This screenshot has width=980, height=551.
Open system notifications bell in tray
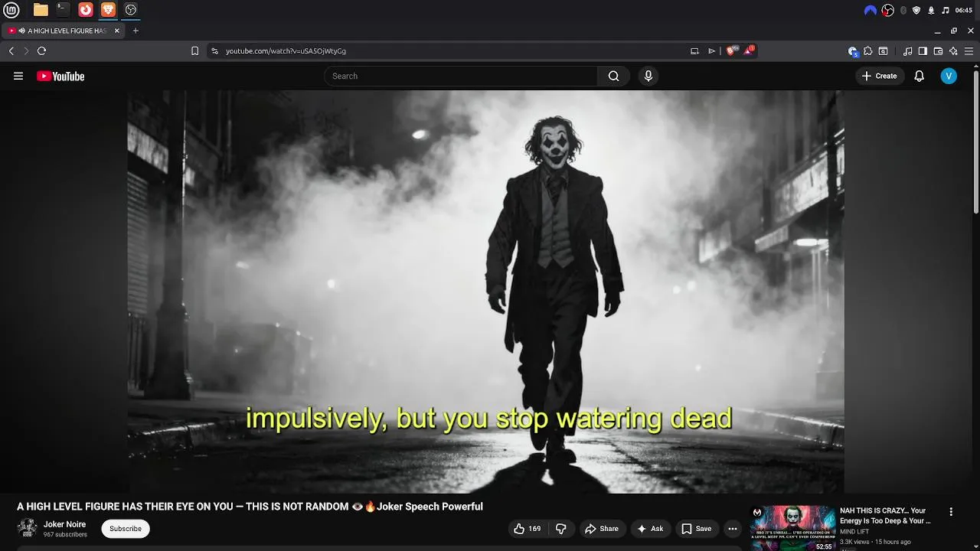click(x=931, y=10)
